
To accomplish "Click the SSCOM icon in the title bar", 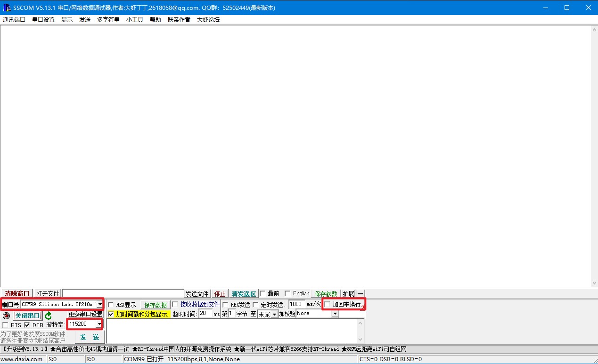I will (6, 7).
